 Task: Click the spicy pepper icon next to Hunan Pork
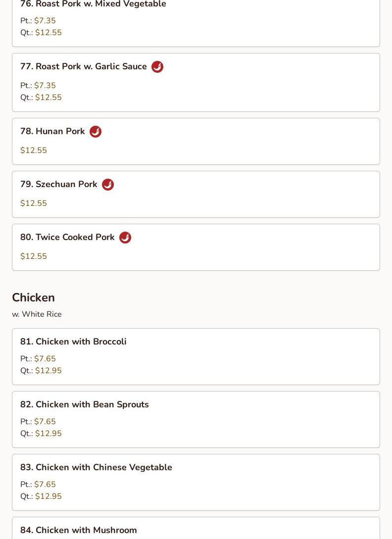tap(96, 132)
